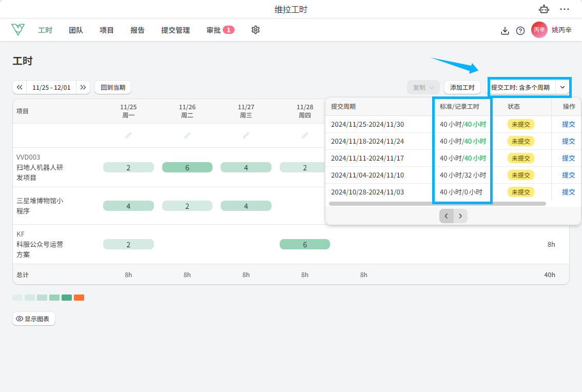Submit period 2024/11/11-2024/11/17 via 提交

(x=568, y=158)
